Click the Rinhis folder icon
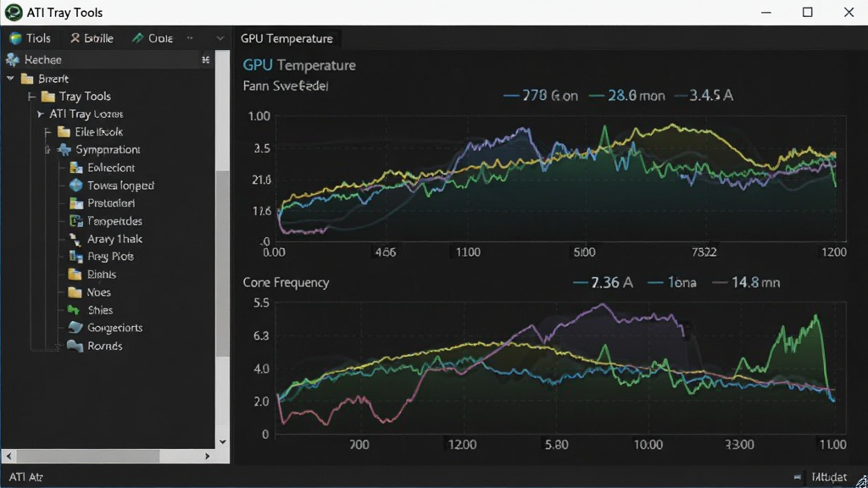Image resolution: width=868 pixels, height=488 pixels. tap(75, 274)
